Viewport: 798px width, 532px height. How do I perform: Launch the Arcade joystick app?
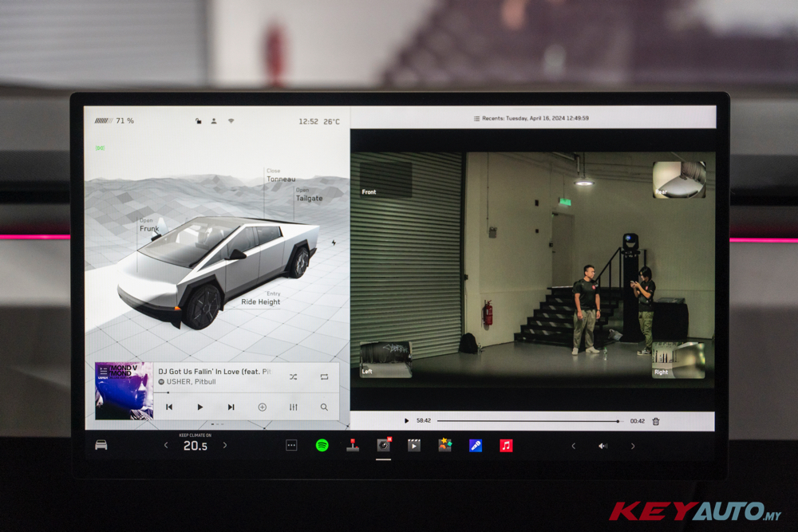tap(352, 445)
